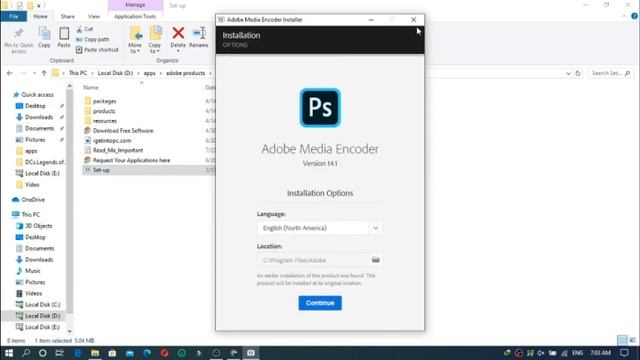Click the Up one level arrow
Viewport: 640px width, 360px height.
tap(44, 73)
